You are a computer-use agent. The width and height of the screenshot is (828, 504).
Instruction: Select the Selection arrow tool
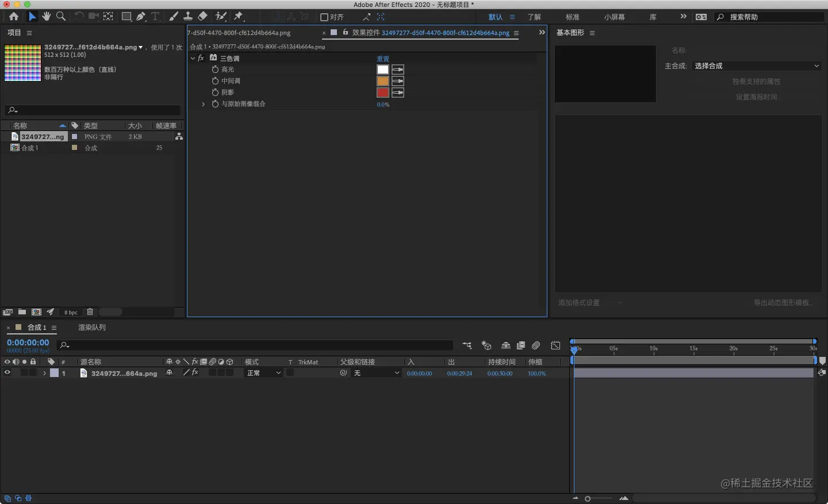32,17
